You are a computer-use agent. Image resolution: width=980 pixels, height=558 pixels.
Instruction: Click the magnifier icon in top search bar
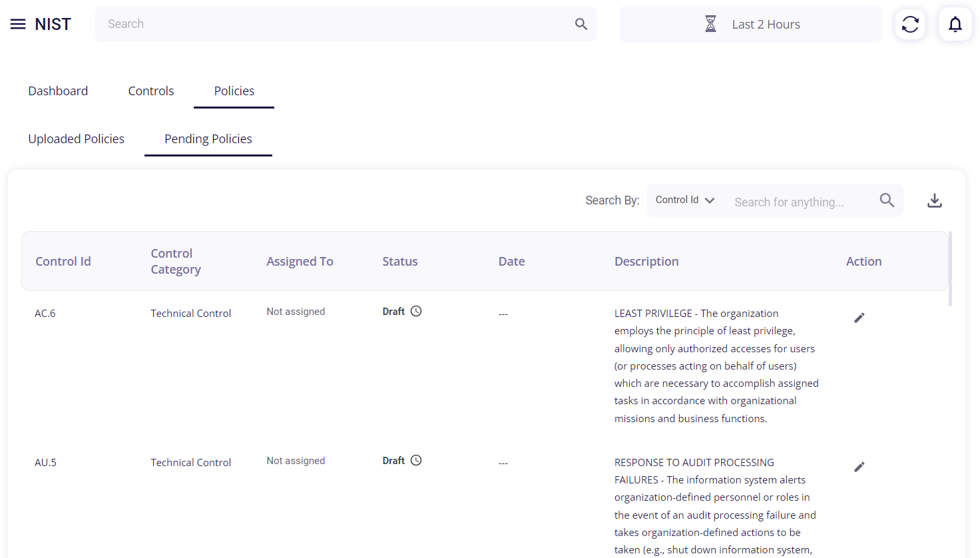[x=581, y=24]
